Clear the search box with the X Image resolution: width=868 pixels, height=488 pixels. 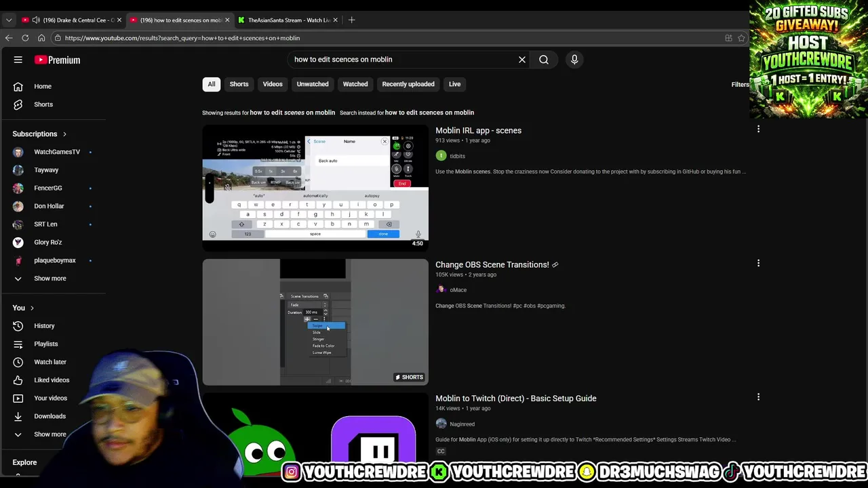522,60
